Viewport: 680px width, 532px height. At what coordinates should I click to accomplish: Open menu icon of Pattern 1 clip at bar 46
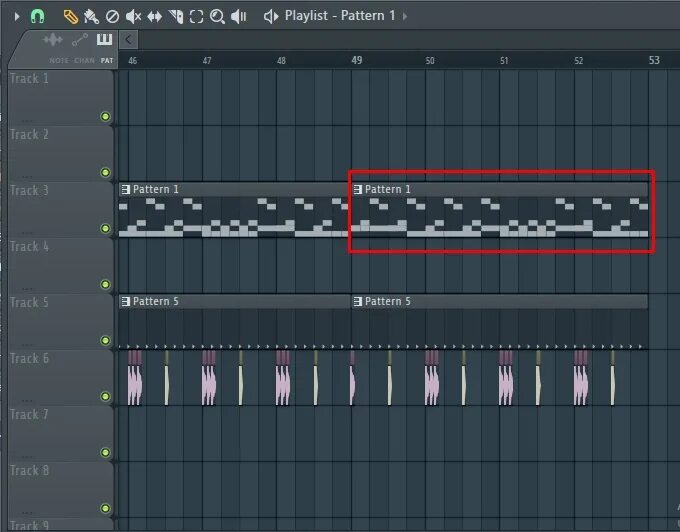tap(126, 189)
